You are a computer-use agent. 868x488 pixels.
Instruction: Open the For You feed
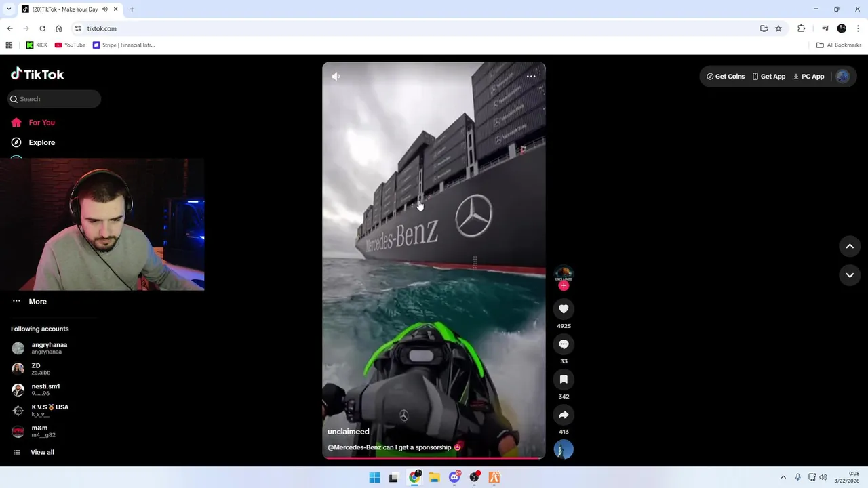point(42,123)
